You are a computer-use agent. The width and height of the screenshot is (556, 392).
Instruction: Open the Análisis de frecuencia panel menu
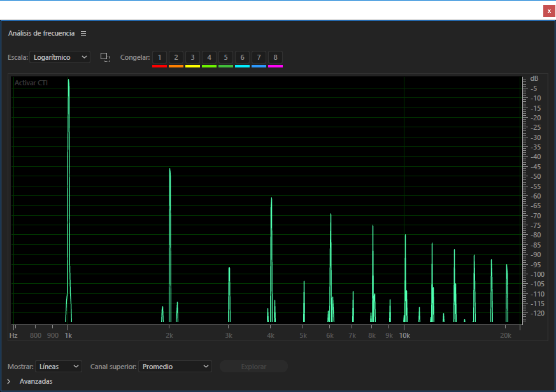coord(83,33)
